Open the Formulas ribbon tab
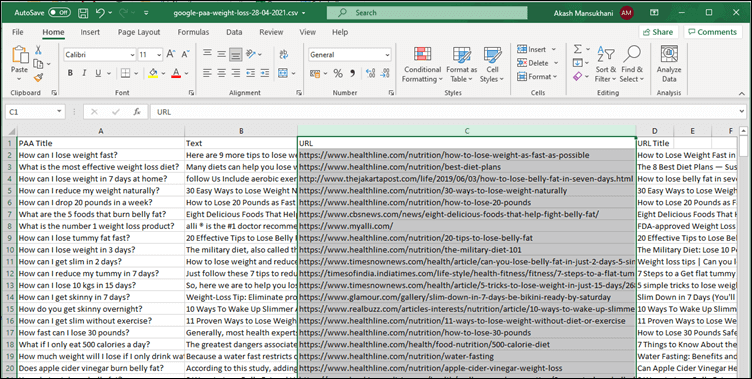 click(193, 32)
